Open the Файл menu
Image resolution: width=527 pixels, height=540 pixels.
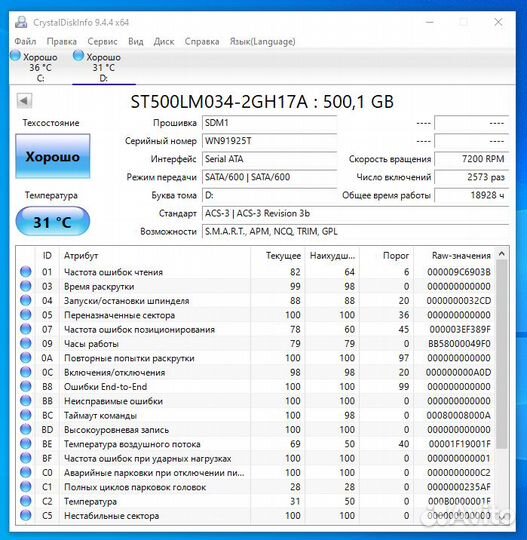click(x=25, y=41)
